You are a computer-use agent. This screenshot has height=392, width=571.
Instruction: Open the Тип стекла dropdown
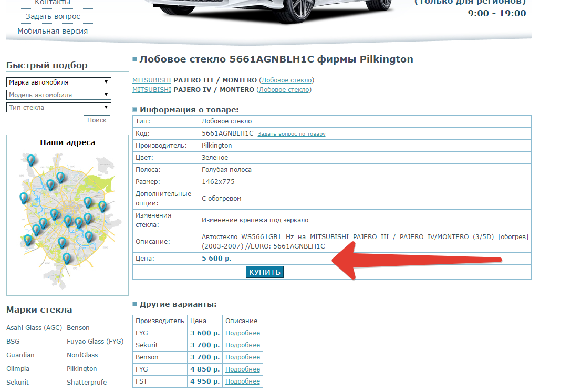click(x=59, y=108)
